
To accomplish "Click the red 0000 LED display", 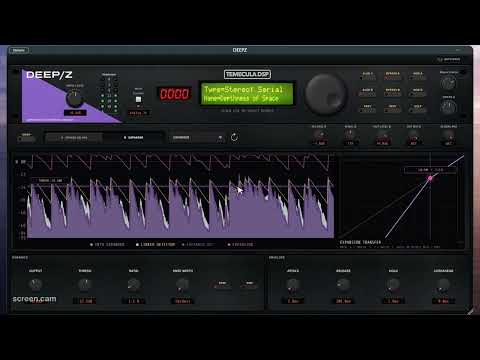I will [174, 94].
